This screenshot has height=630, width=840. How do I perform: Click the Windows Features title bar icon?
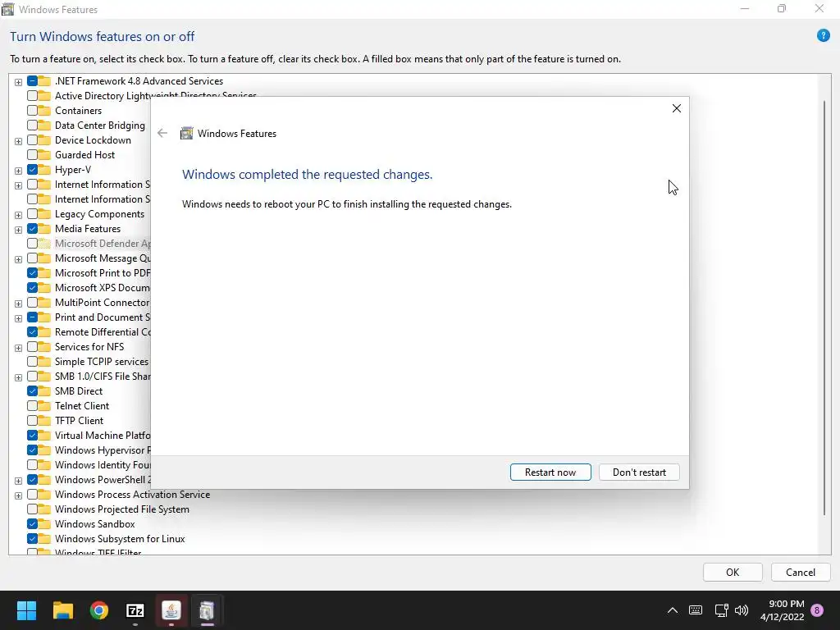click(8, 9)
